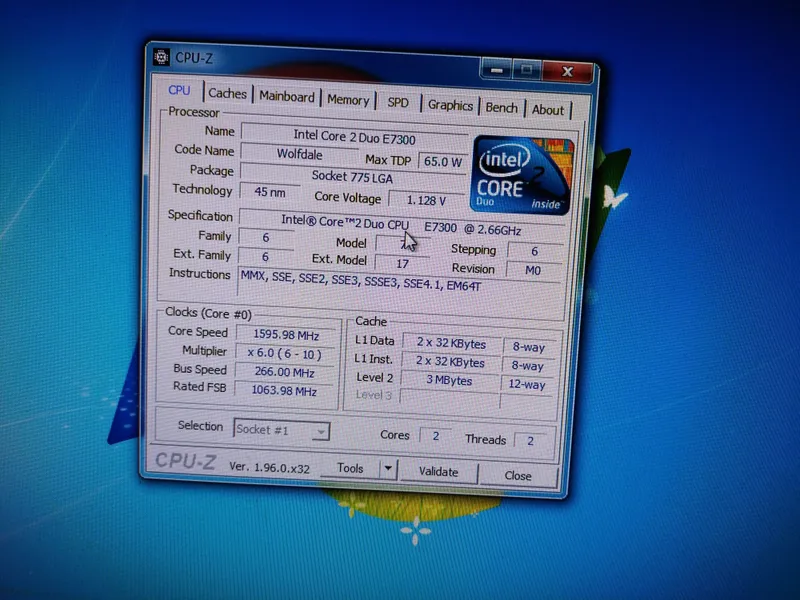Click the L1 Data associativity '8-way'

point(529,347)
